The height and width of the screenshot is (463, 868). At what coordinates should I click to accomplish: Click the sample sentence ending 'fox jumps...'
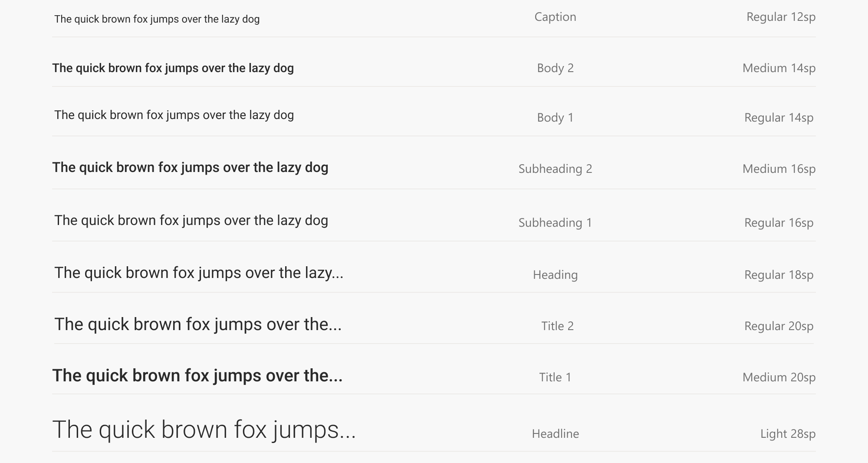[204, 430]
